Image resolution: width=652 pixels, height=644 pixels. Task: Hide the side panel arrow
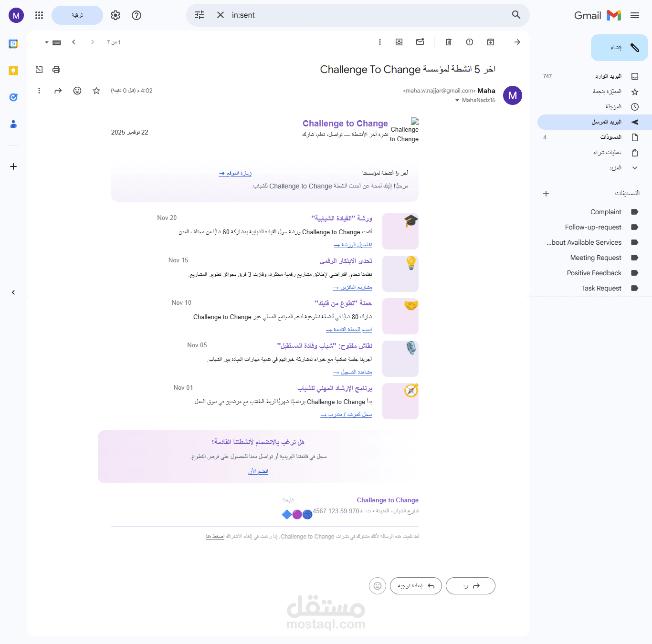(x=13, y=292)
